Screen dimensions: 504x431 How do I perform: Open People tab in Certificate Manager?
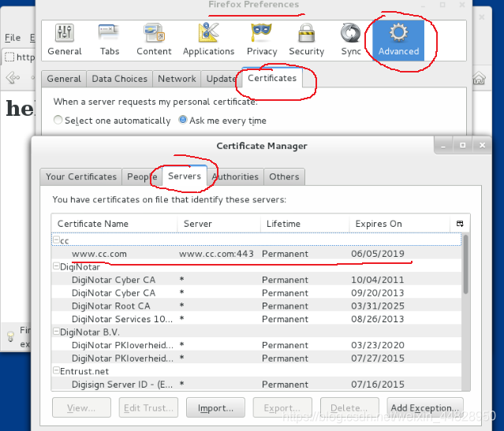pyautogui.click(x=142, y=176)
